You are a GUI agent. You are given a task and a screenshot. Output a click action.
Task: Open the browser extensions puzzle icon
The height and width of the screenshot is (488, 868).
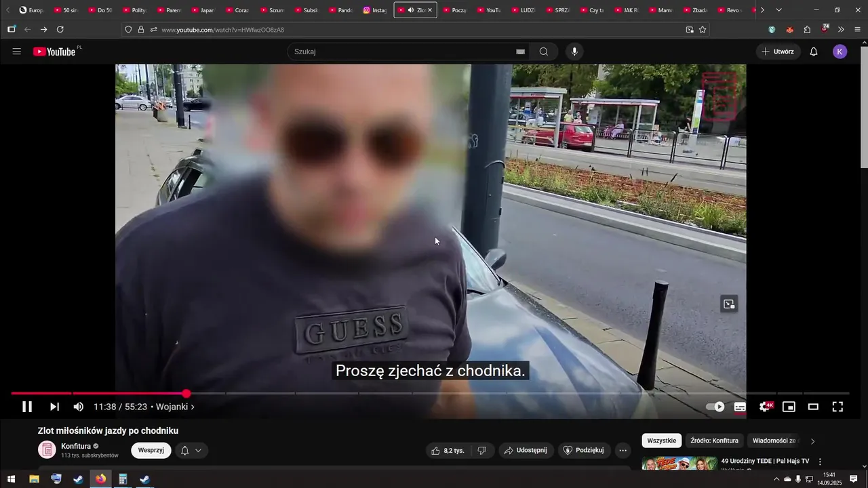[x=807, y=30]
